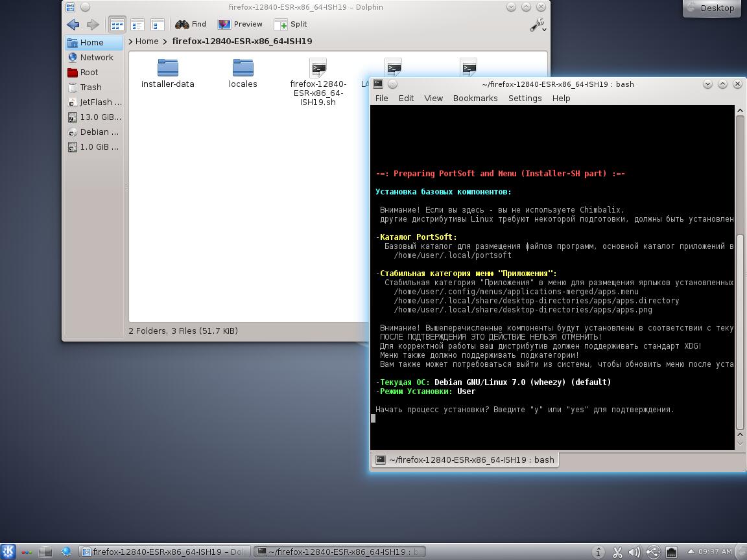This screenshot has width=747, height=560.
Task: Expand the breadcrumb arrow before Home
Action: pyautogui.click(x=130, y=41)
